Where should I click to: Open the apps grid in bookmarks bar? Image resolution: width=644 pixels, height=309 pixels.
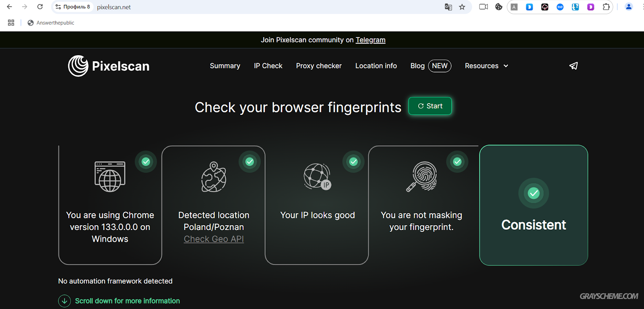pos(11,23)
